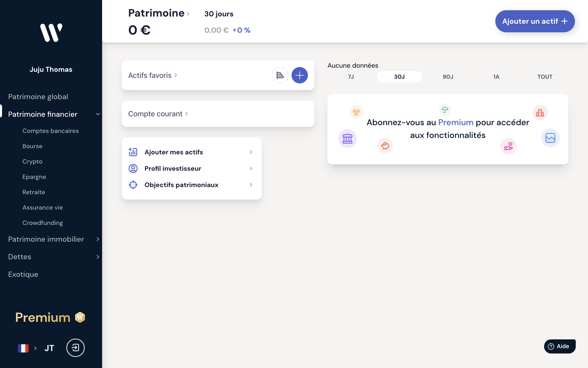Click the French flag language icon
This screenshot has height=368, width=588.
pyautogui.click(x=23, y=348)
